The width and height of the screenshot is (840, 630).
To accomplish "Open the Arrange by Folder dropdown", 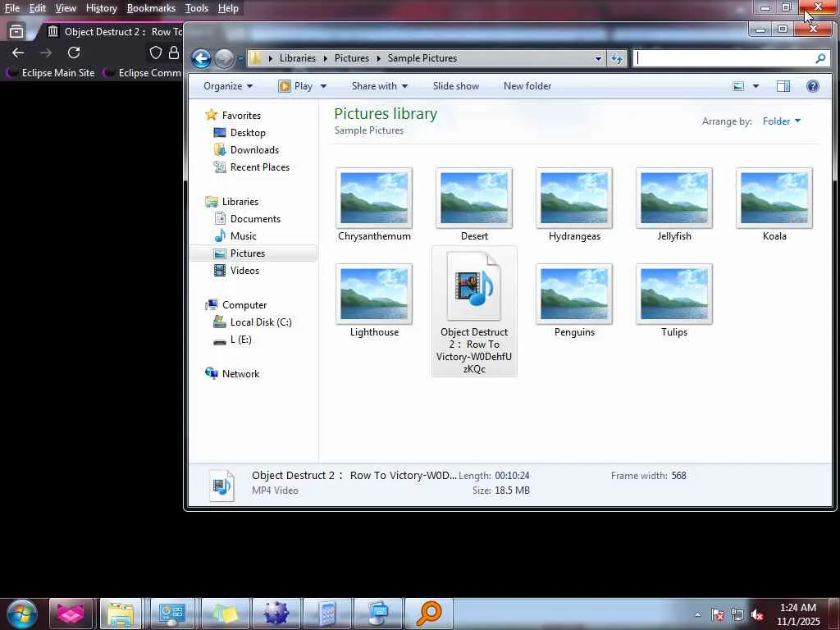I will [782, 121].
